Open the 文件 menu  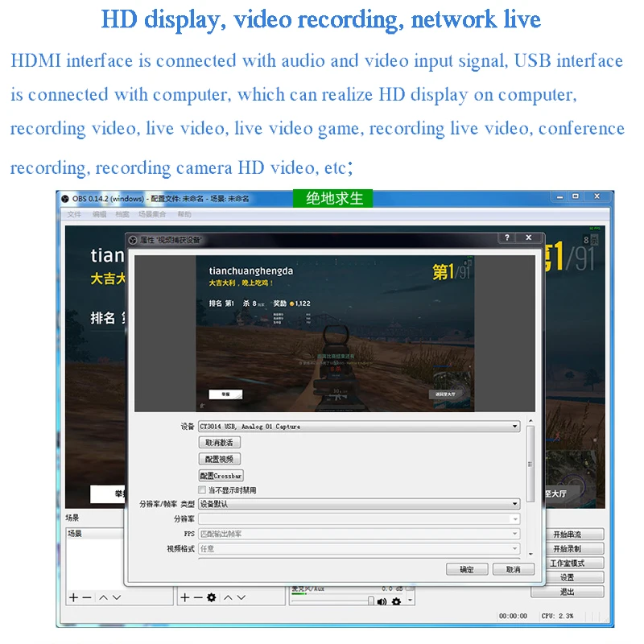point(74,214)
